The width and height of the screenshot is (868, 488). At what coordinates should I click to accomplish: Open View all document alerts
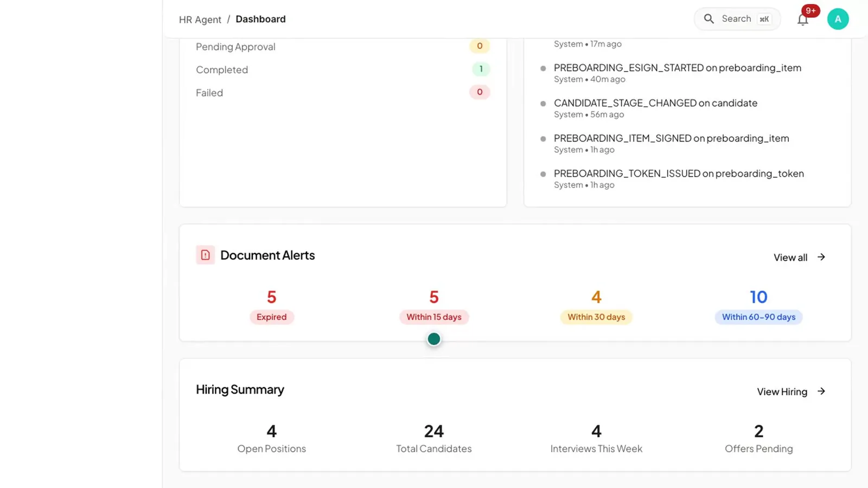point(790,258)
